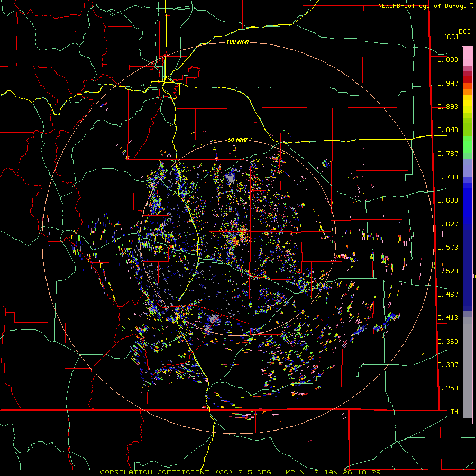Click the 0.520 value on color scale
This screenshot has height=476, width=476.
point(448,271)
